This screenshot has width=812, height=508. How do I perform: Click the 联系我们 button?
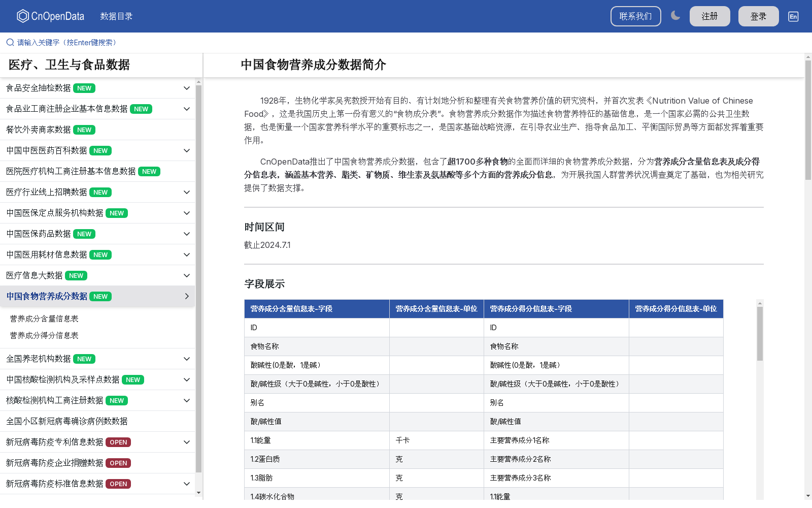click(x=635, y=16)
